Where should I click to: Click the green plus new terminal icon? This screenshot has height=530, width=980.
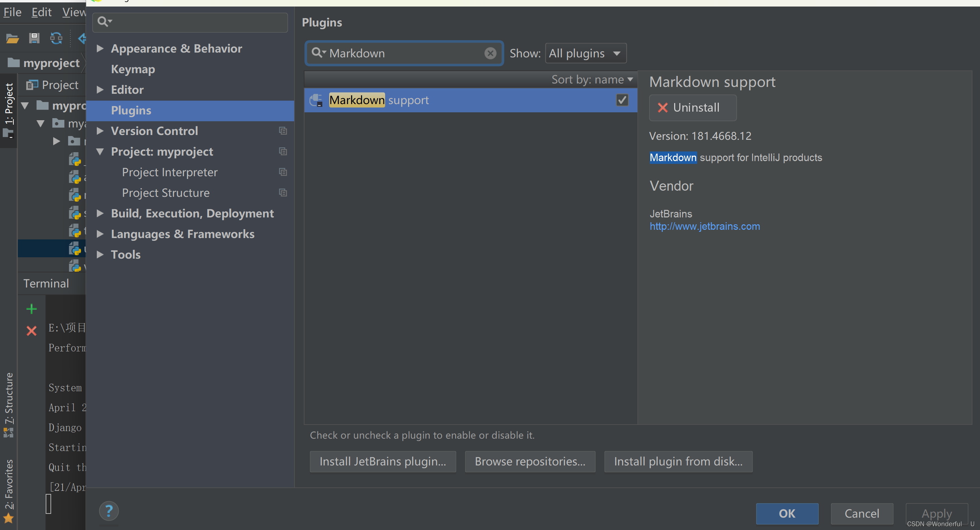pos(32,309)
